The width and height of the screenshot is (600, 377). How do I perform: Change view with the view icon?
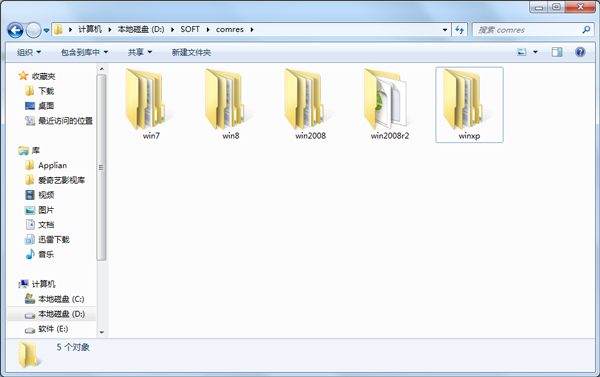pos(522,52)
